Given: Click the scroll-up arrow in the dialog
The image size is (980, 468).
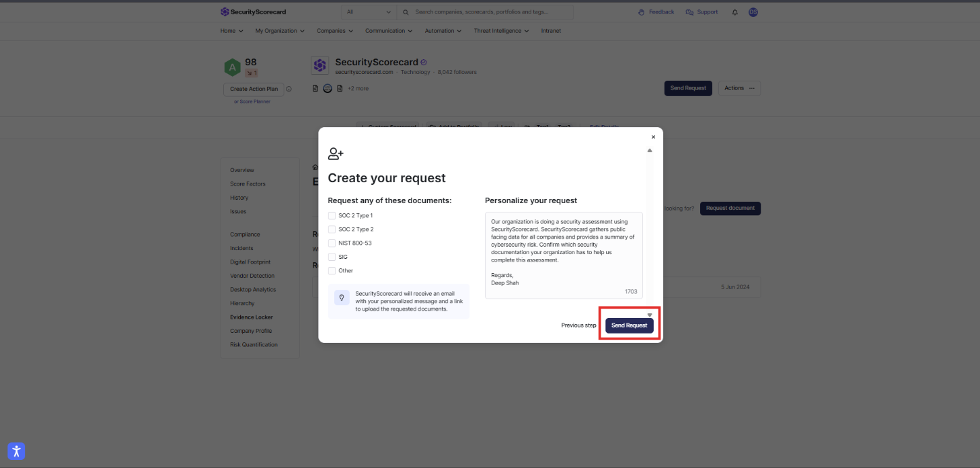Looking at the screenshot, I should click(650, 151).
